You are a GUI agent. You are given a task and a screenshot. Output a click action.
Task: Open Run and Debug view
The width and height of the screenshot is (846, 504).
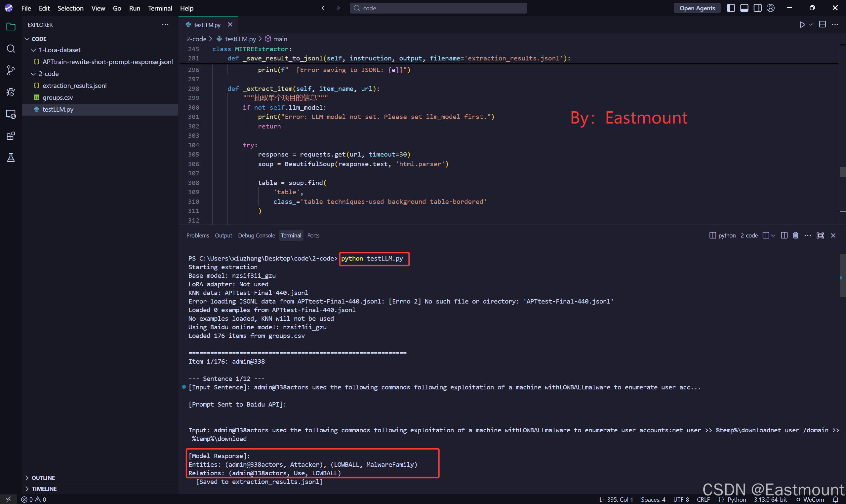pos(11,92)
